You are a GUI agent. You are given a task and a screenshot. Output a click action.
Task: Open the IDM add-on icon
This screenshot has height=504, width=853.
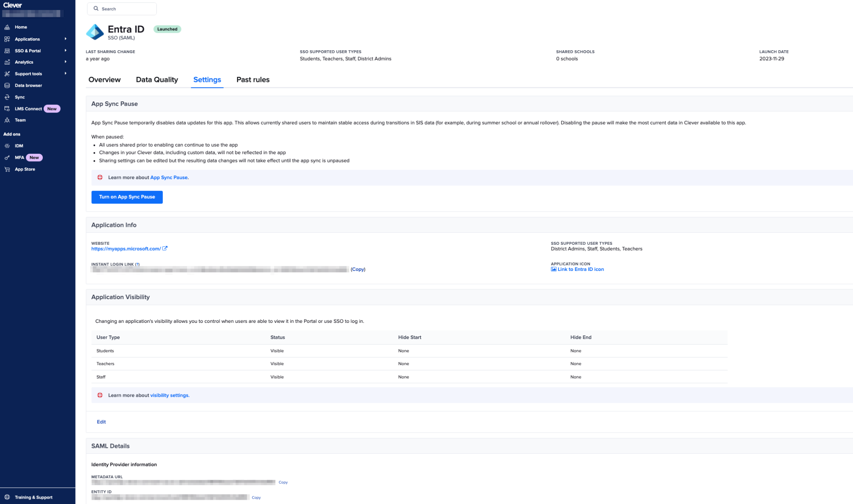[x=7, y=145]
